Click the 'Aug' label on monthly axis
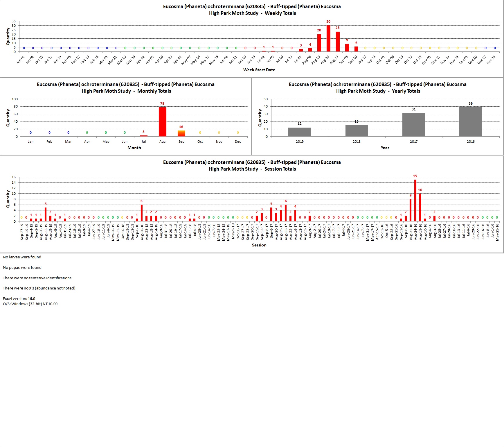The width and height of the screenshot is (504, 447). (163, 142)
